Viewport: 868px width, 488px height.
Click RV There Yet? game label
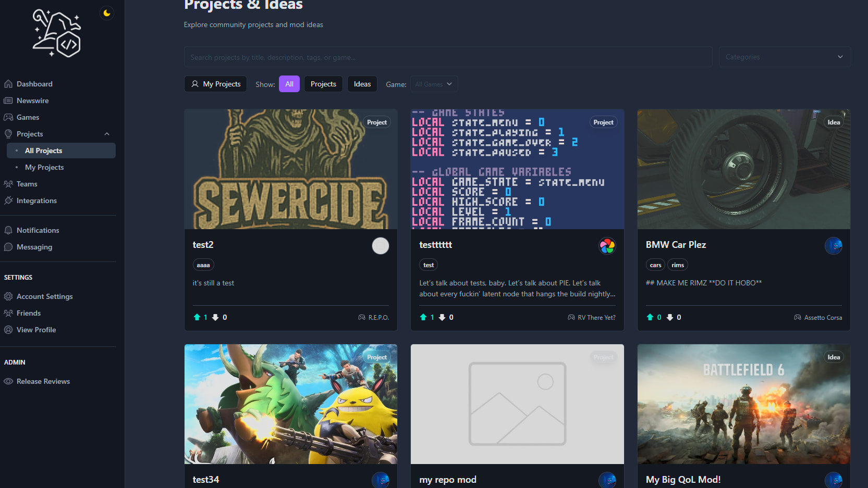[x=592, y=318]
